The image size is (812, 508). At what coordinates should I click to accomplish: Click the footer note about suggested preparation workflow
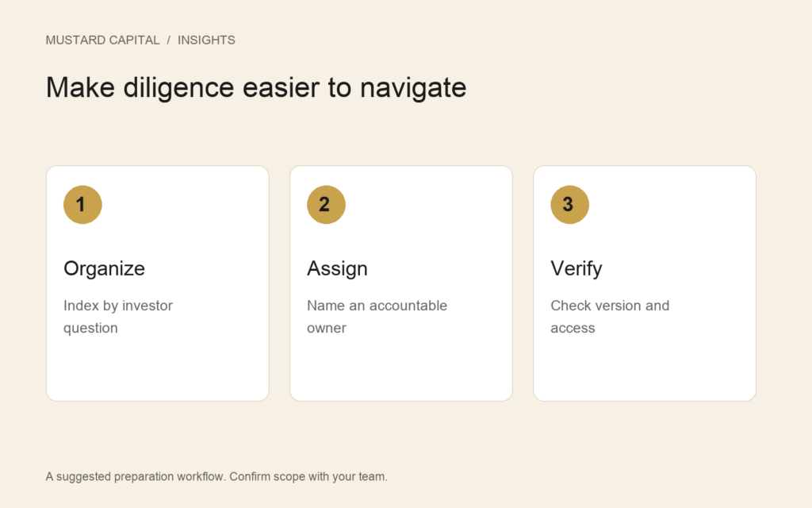coord(216,476)
